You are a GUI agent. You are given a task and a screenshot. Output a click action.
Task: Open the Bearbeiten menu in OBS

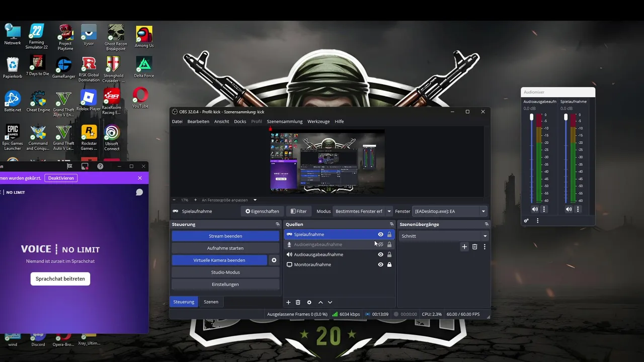pos(198,121)
